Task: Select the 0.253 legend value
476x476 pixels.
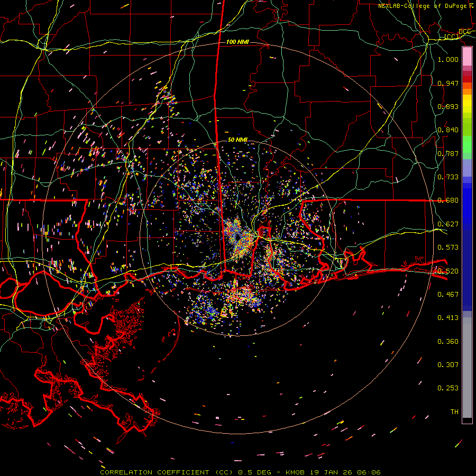Action: [x=448, y=388]
